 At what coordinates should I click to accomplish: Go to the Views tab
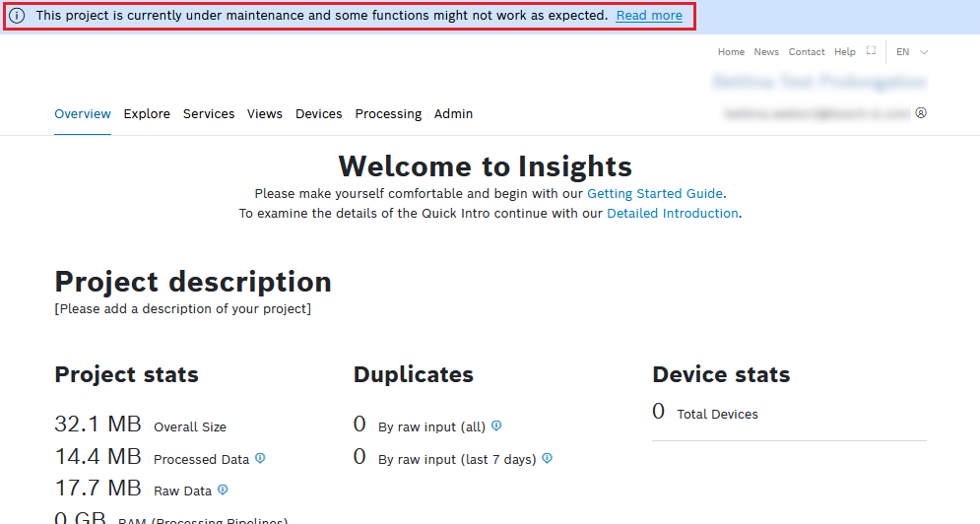click(x=265, y=114)
